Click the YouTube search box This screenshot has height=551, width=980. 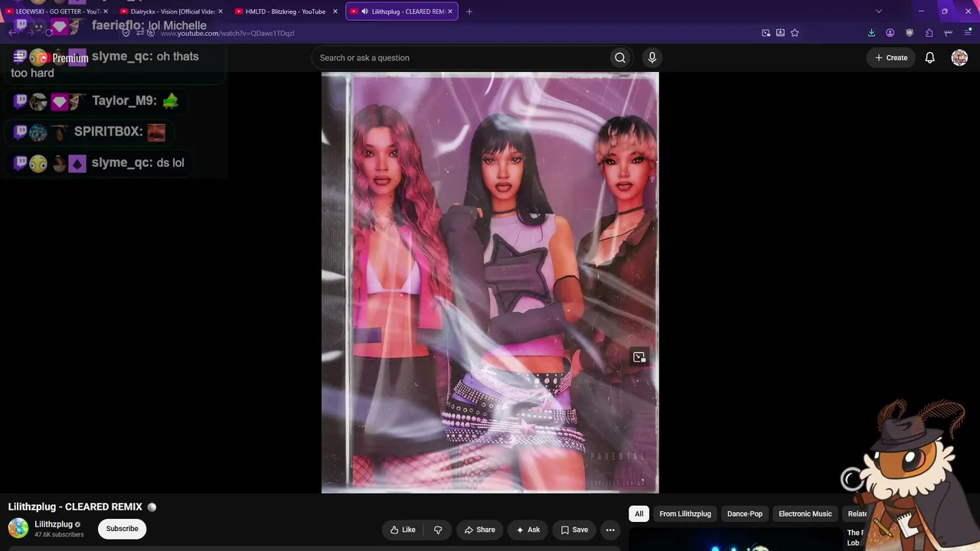point(461,57)
